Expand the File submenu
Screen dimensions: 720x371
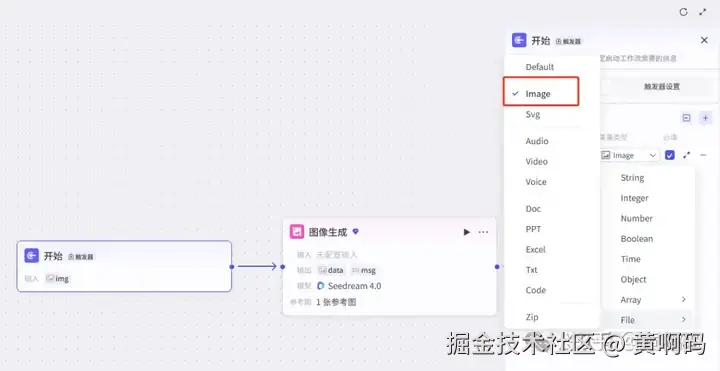(647, 320)
